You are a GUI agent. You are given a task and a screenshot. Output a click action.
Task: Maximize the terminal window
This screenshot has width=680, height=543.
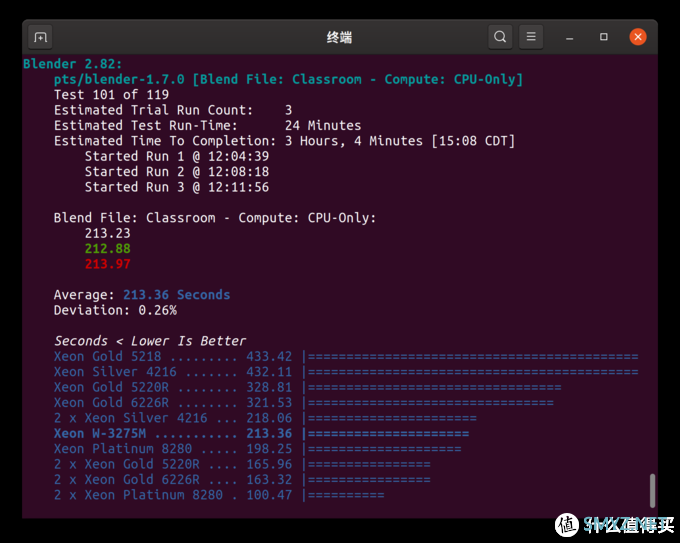tap(604, 37)
